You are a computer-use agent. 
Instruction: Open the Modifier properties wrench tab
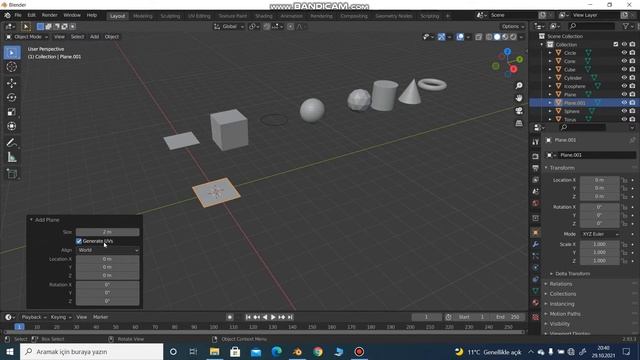click(x=536, y=244)
